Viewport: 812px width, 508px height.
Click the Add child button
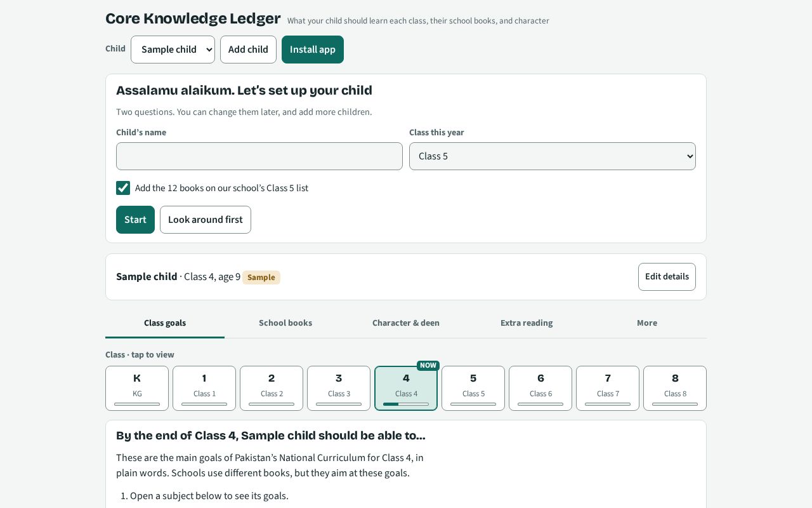[x=248, y=50]
